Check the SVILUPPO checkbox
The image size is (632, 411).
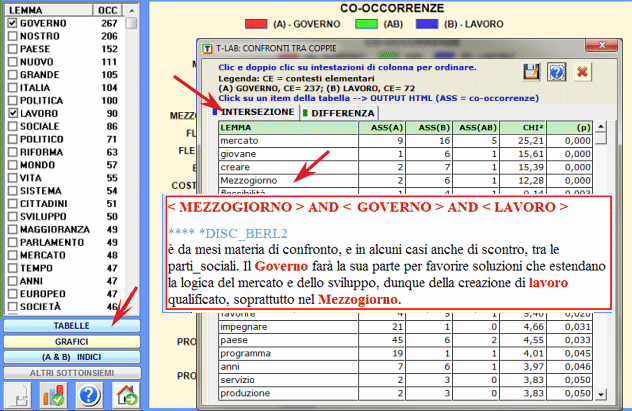12,217
